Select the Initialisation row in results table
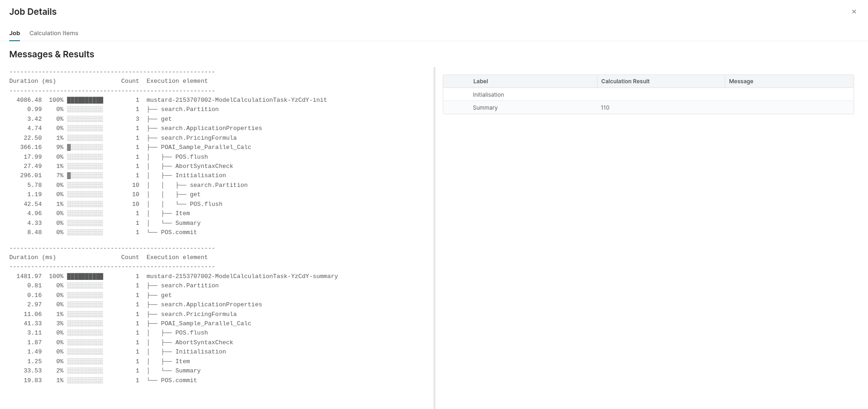868x409 pixels. tap(488, 95)
